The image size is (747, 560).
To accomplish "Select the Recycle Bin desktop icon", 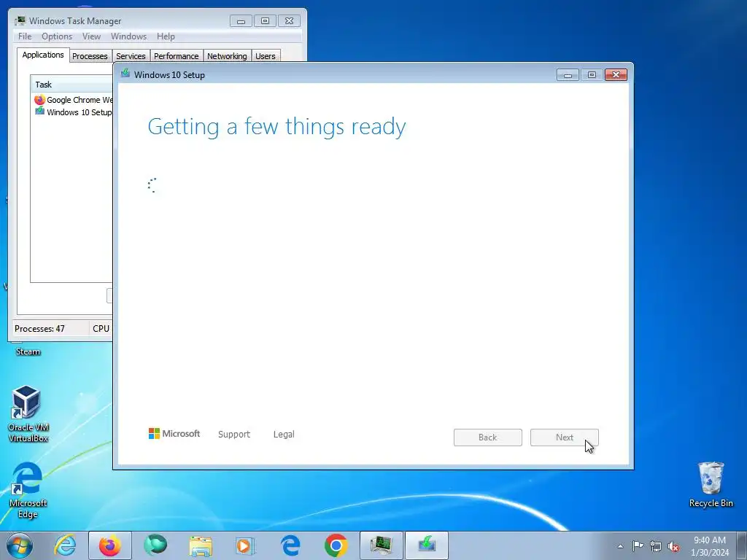I will click(711, 484).
